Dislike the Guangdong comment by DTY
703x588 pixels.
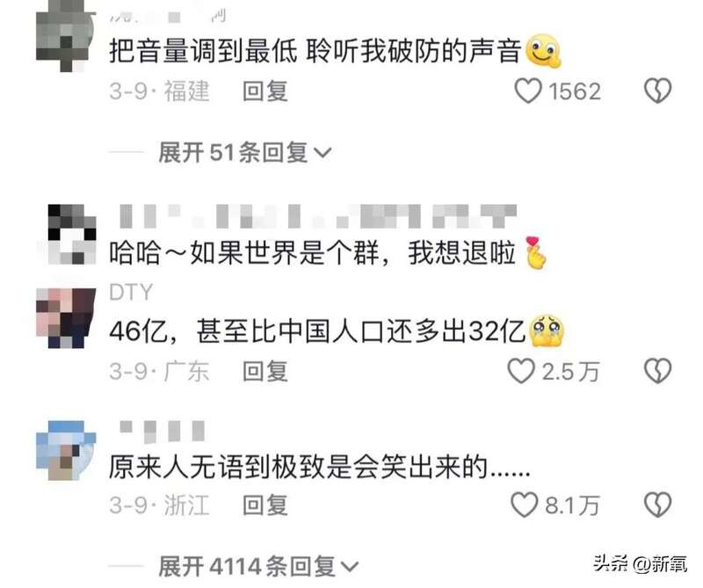657,371
